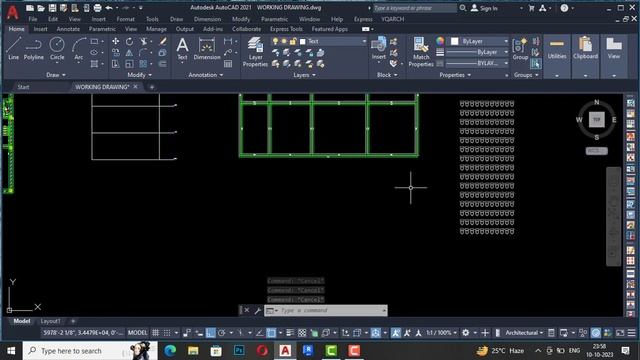The image size is (640, 360).
Task: Toggle MODEL space button in status bar
Action: click(138, 333)
